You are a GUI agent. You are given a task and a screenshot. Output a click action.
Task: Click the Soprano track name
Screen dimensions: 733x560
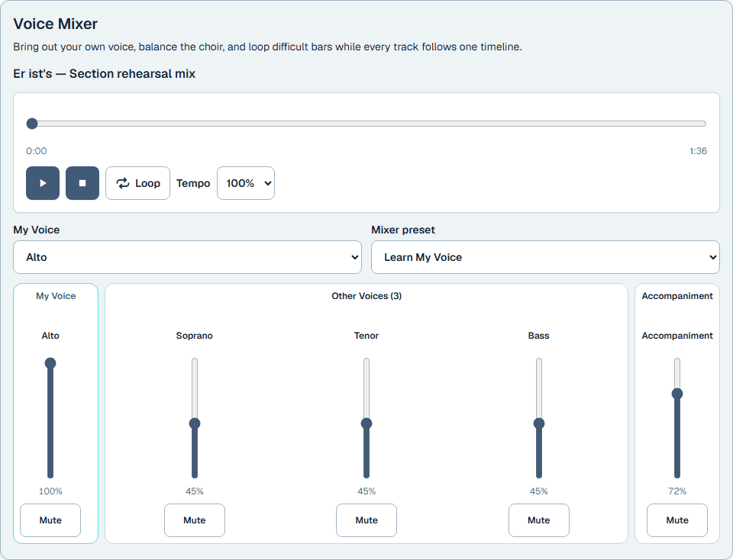(x=195, y=336)
